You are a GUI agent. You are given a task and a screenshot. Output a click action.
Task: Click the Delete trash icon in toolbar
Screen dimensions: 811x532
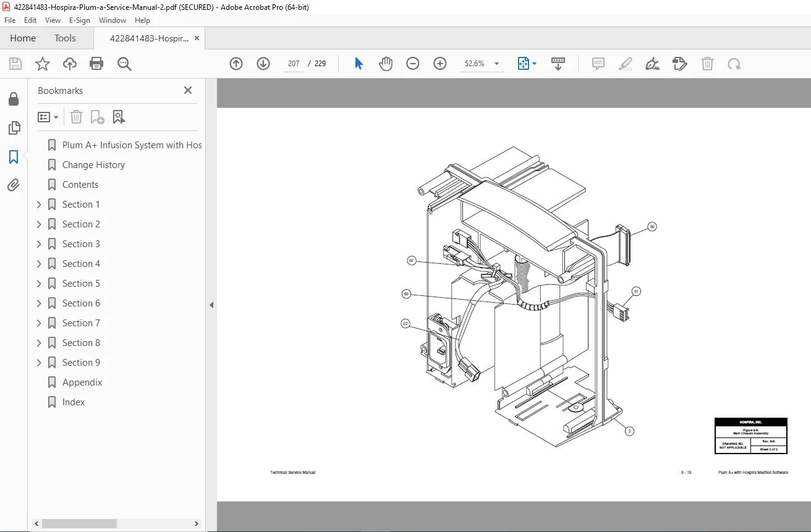click(707, 64)
